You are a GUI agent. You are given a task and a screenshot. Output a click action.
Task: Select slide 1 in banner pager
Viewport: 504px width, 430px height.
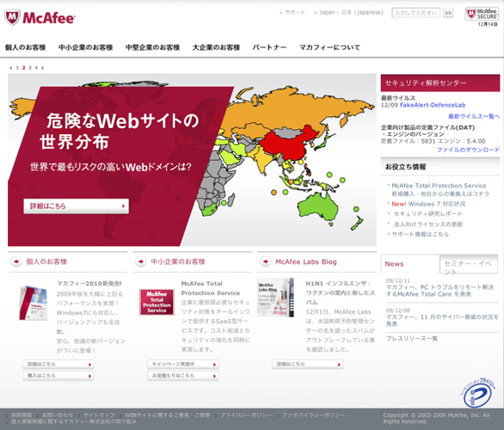[x=17, y=68]
